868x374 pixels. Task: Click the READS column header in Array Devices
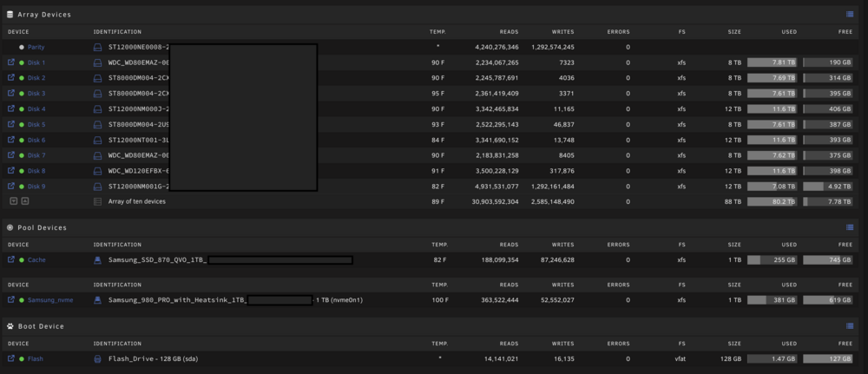509,32
